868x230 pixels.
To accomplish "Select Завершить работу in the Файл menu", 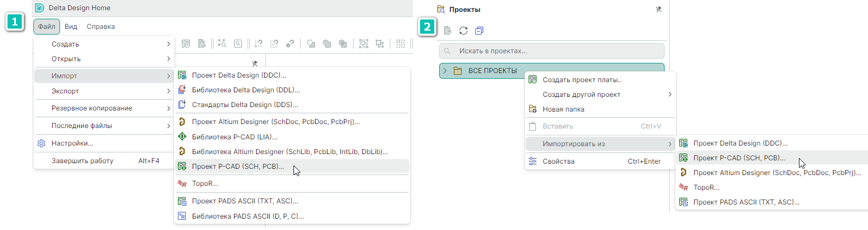I will pyautogui.click(x=82, y=161).
